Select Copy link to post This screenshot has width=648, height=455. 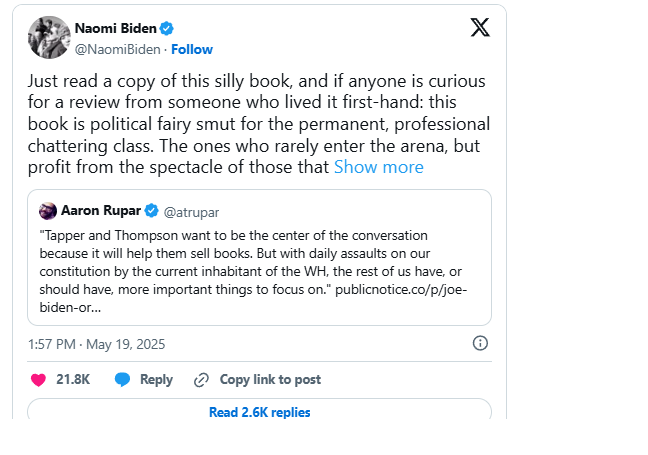pos(270,380)
